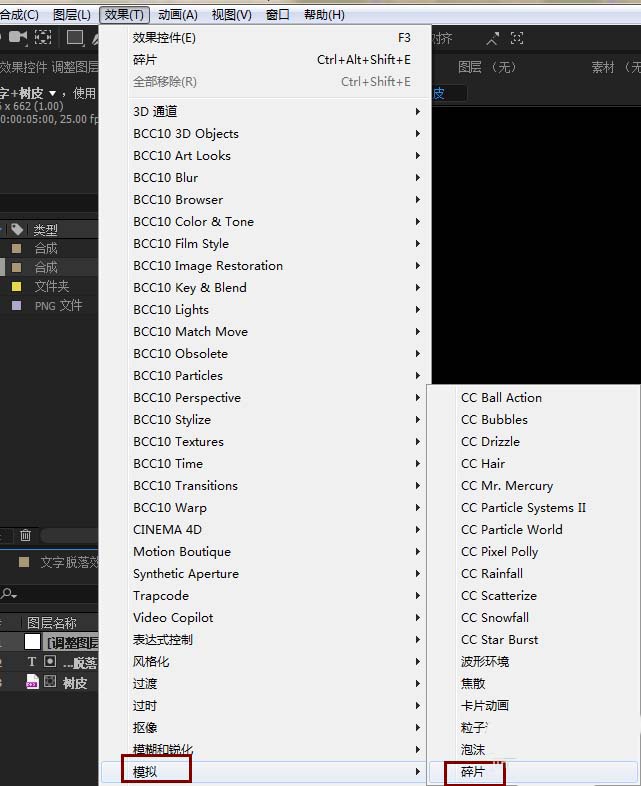Viewport: 641px width, 786px height.
Task: Open the 合成(C) menu
Action: pyautogui.click(x=19, y=15)
